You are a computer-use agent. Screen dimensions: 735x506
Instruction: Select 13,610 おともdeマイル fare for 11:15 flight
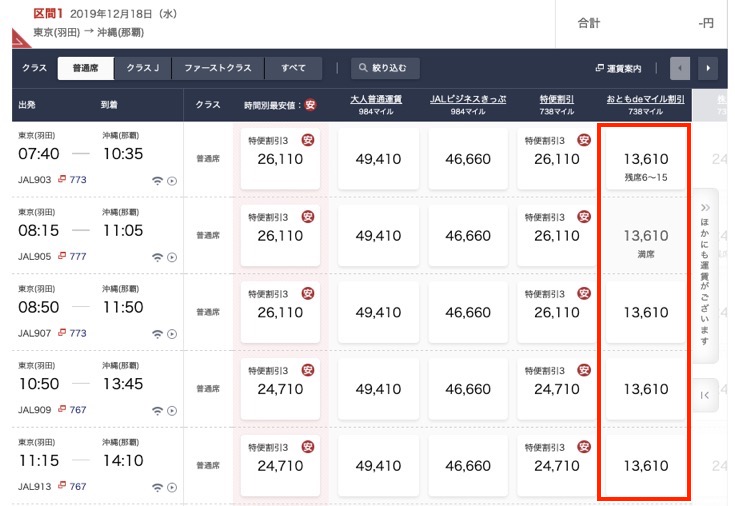645,466
